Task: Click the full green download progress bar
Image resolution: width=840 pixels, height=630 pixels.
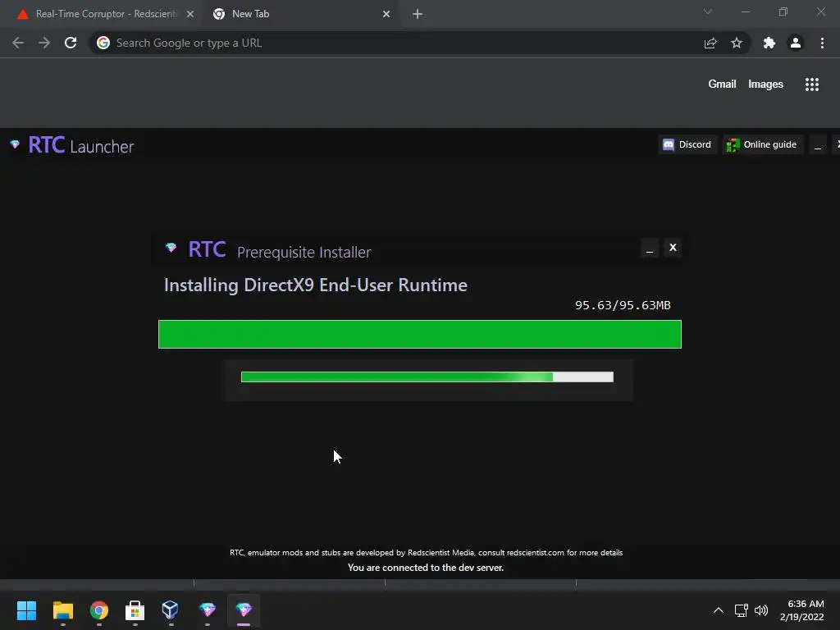Action: [x=420, y=335]
